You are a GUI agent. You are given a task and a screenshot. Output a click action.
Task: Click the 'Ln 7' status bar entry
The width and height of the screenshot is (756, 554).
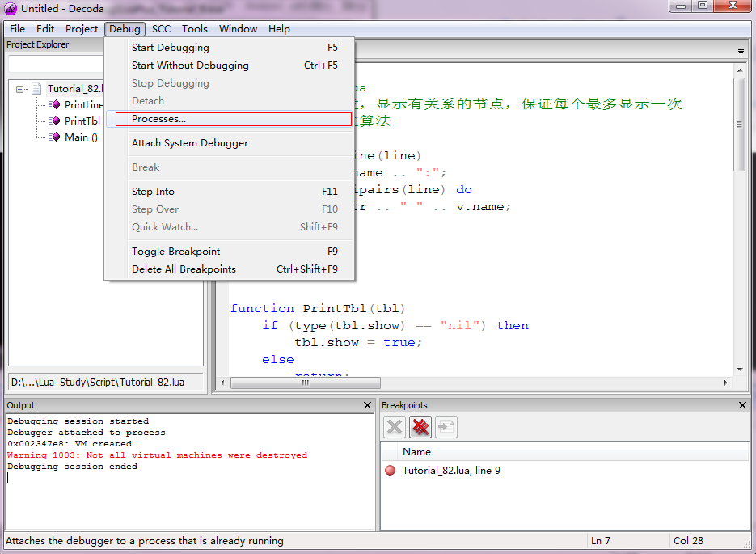(601, 541)
